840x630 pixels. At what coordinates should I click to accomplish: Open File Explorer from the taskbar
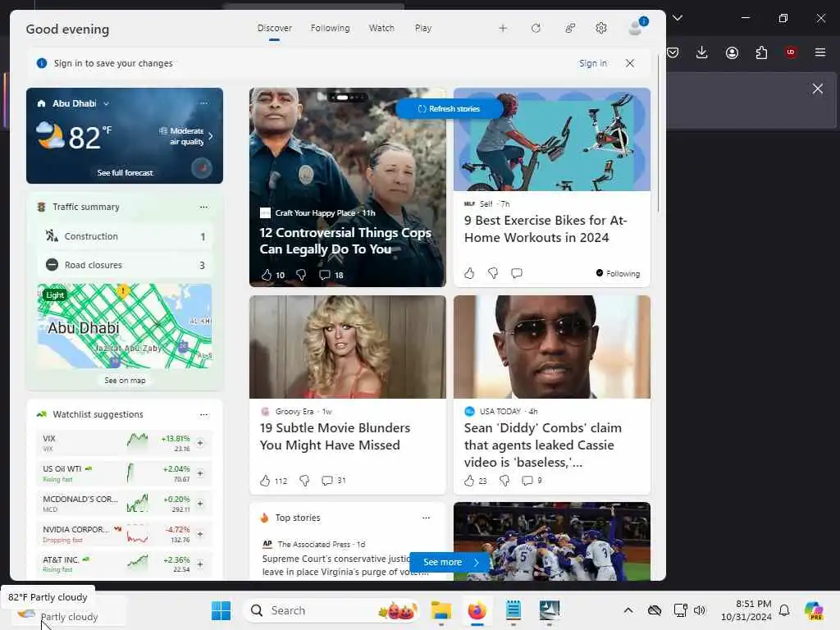(x=441, y=610)
